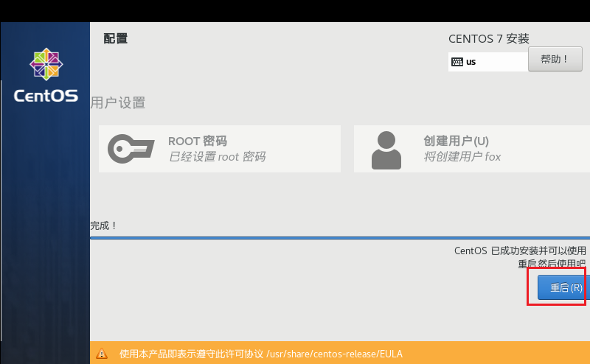Click the 完成！ status text
Viewport: 590px width, 364px height.
click(x=103, y=225)
